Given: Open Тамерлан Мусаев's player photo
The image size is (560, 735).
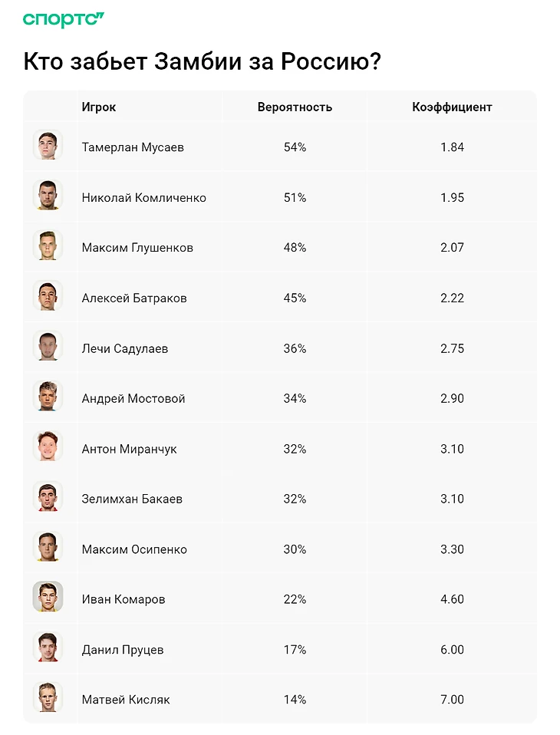Looking at the screenshot, I should pos(48,145).
